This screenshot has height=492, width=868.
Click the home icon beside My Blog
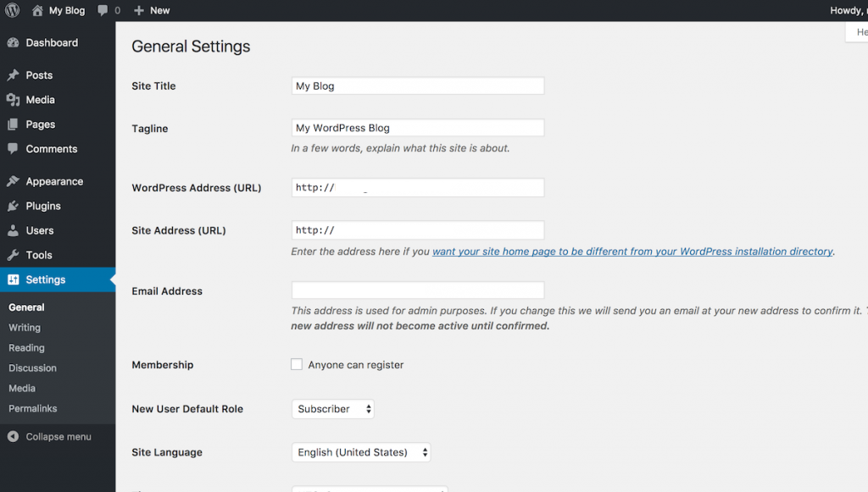click(x=37, y=10)
